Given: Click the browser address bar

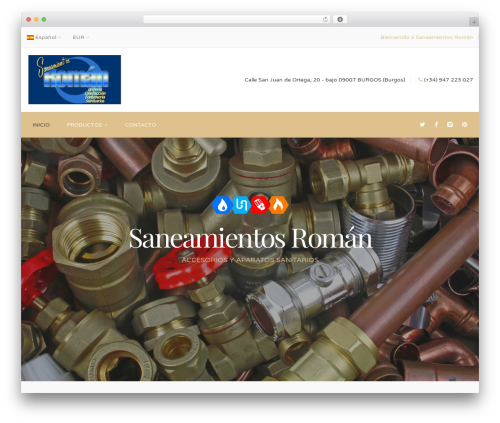Looking at the screenshot, I should [x=237, y=20].
